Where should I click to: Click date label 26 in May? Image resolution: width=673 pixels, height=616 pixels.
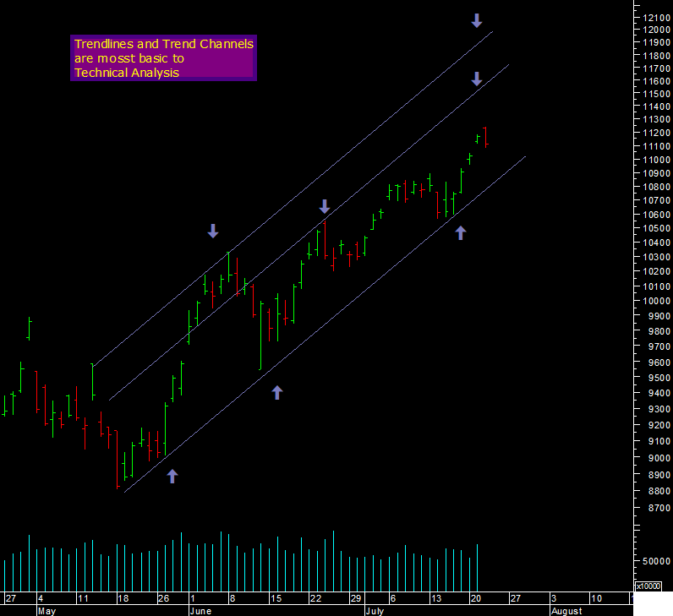[163, 598]
